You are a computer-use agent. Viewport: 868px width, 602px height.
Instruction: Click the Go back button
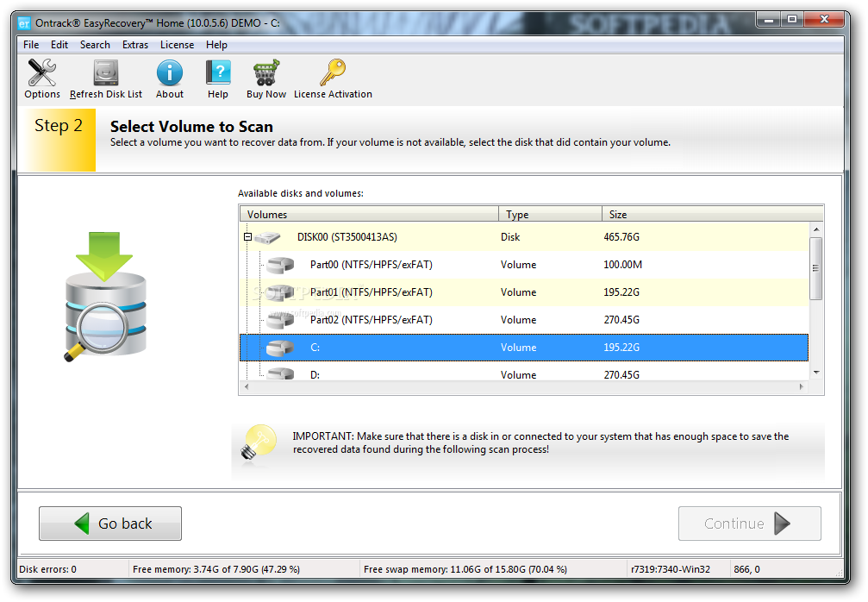coord(110,524)
